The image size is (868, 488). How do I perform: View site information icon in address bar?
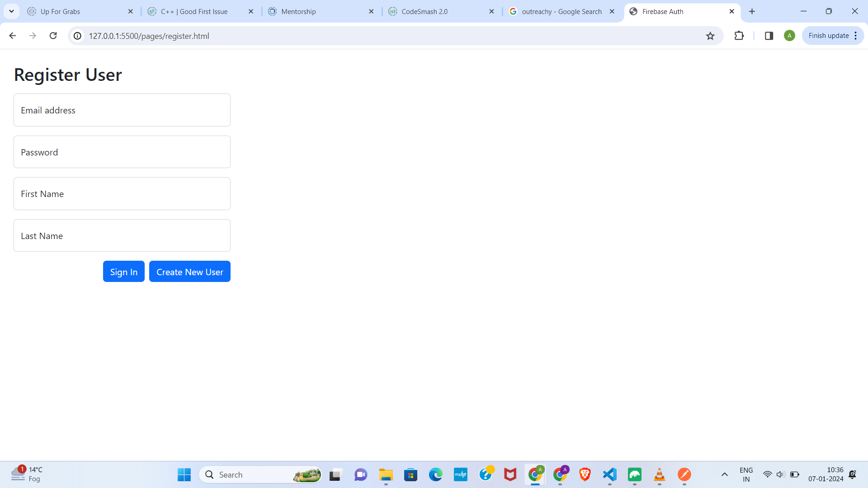tap(78, 36)
